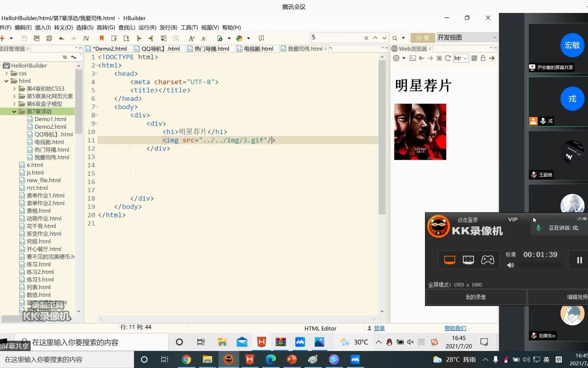Mute the speaker in KK录像机

click(510, 265)
